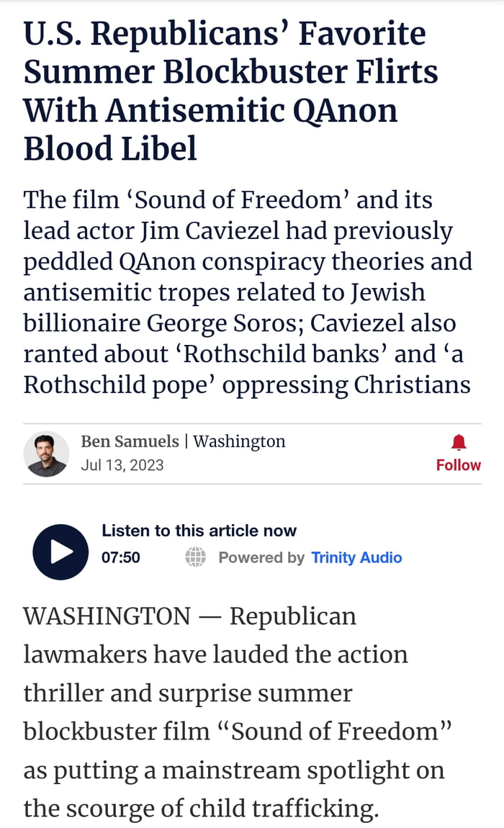Play the article audio
The height and width of the screenshot is (828, 504).
tap(60, 552)
